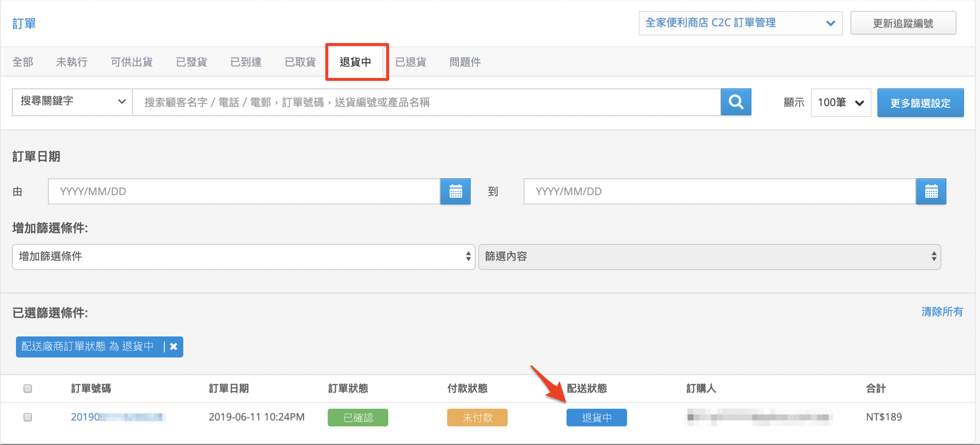The width and height of the screenshot is (980, 445).
Task: Click the blue magnifier search button
Action: click(x=736, y=102)
